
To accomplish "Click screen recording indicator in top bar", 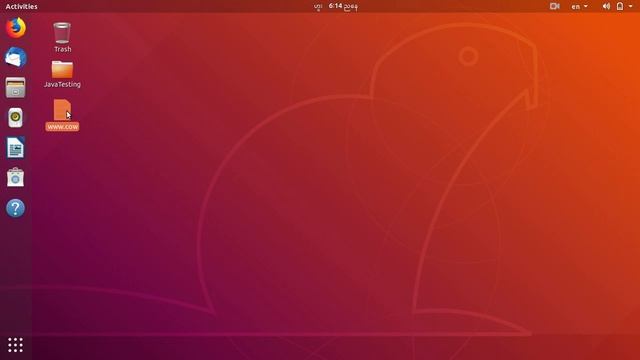I will (554, 6).
